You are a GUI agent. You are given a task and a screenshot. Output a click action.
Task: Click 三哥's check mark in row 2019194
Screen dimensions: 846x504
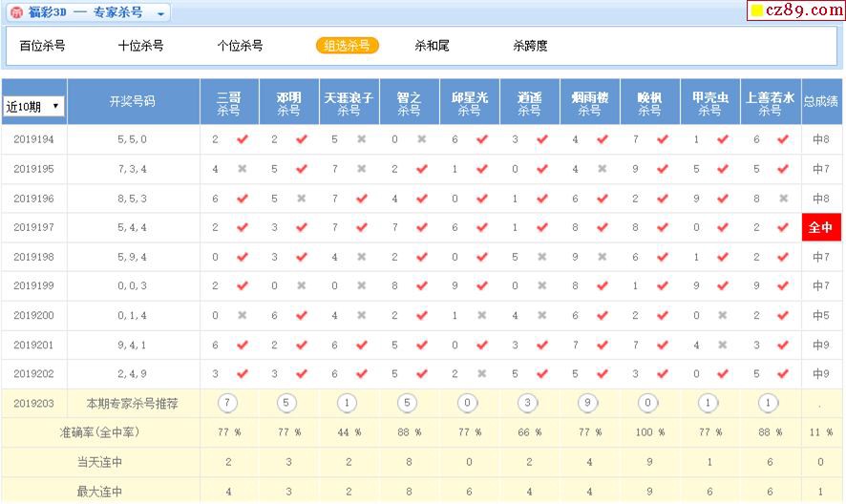coord(242,139)
